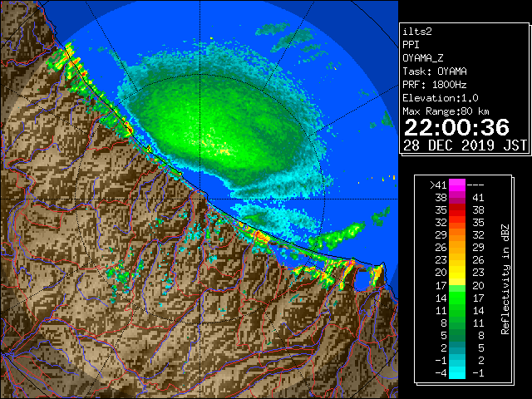Pick the bright green 14–17 dBZ band
Image resolution: width=532 pixels, height=399 pixels.
(457, 298)
